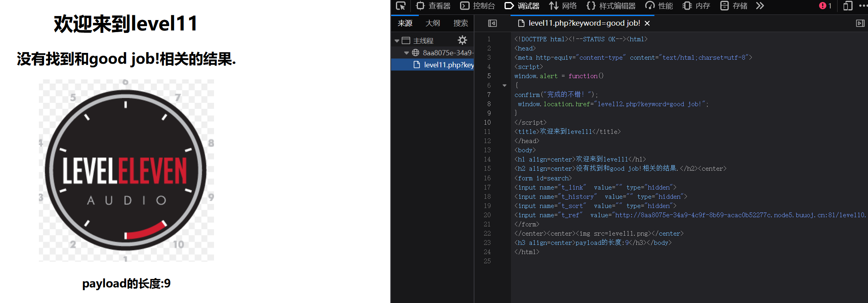868x303 pixels.
Task: Switch to the 搜索 search tab
Action: 460,23
